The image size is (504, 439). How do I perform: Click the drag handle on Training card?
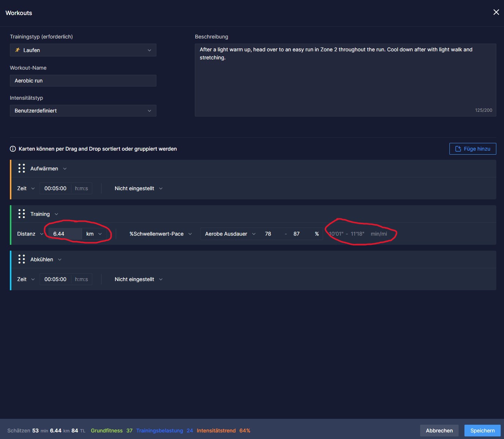pos(22,214)
